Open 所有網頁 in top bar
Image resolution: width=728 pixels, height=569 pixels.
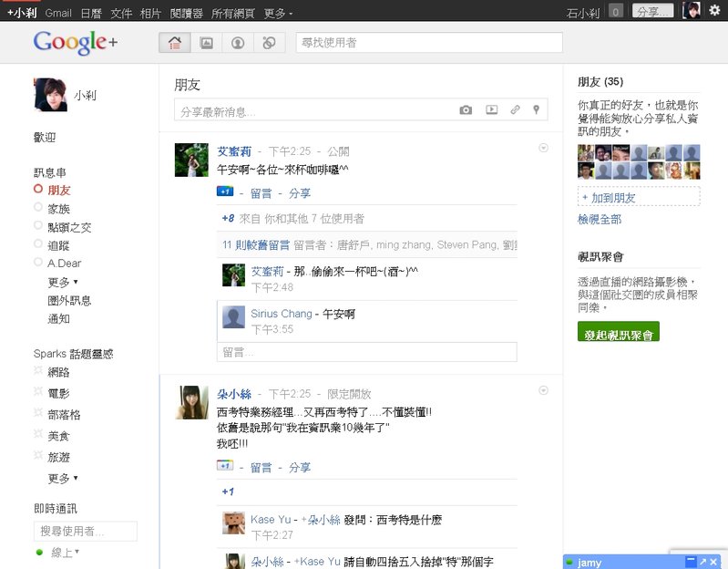232,14
